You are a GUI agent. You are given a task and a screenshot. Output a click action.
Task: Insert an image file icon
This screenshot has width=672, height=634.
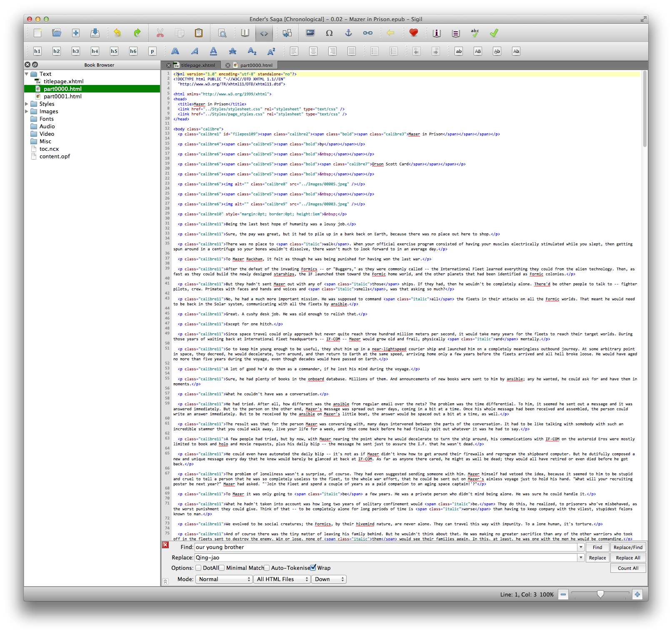(310, 33)
